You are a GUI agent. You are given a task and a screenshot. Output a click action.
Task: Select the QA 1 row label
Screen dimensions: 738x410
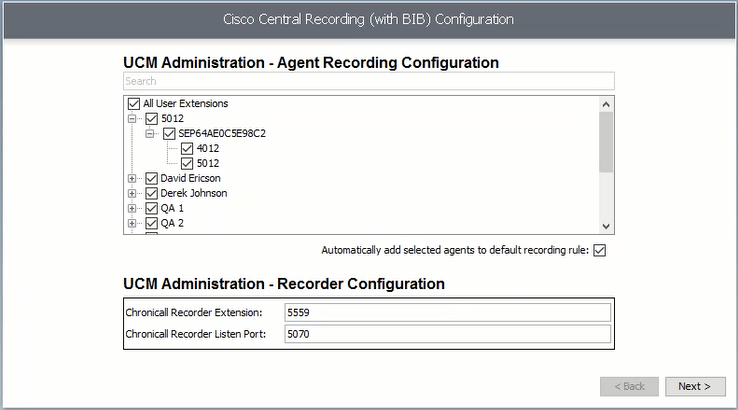pos(172,209)
